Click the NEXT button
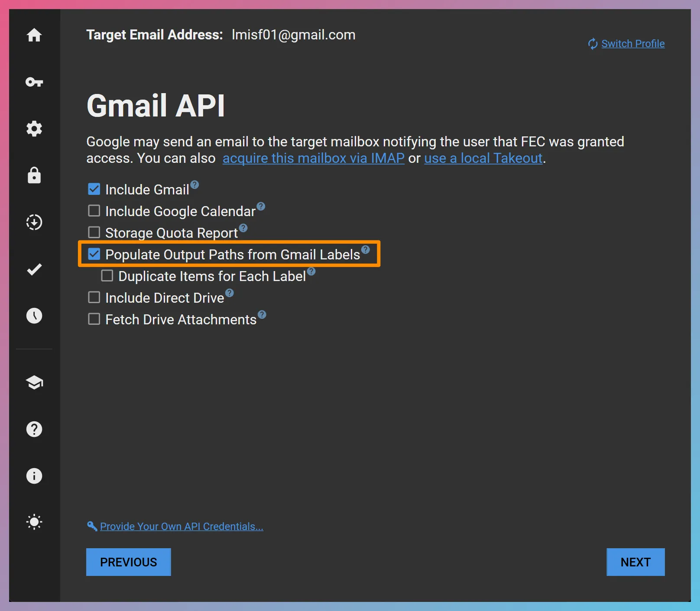This screenshot has height=611, width=700. pyautogui.click(x=635, y=562)
